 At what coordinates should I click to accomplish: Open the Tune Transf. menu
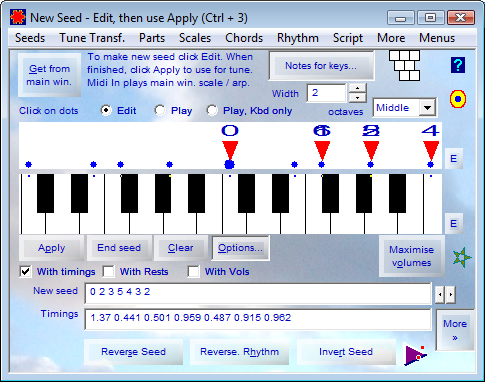click(x=92, y=38)
